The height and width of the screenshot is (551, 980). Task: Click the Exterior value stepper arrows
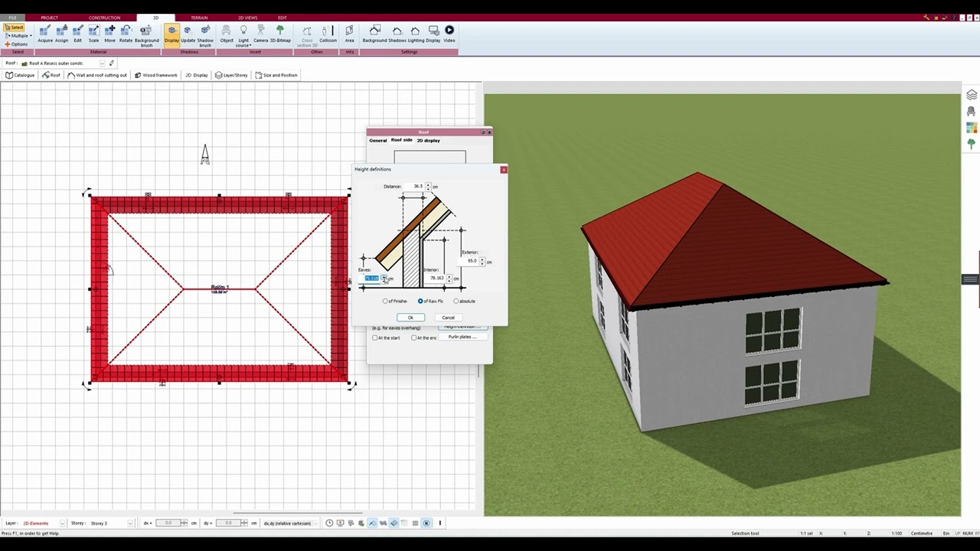coord(482,262)
